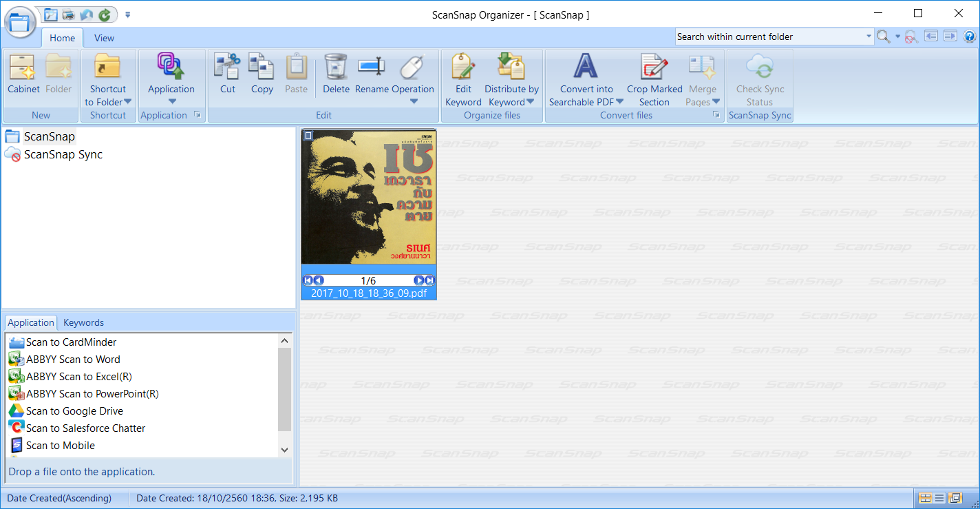Select Scan to CardMinder in application list
The image size is (980, 509).
pos(71,342)
